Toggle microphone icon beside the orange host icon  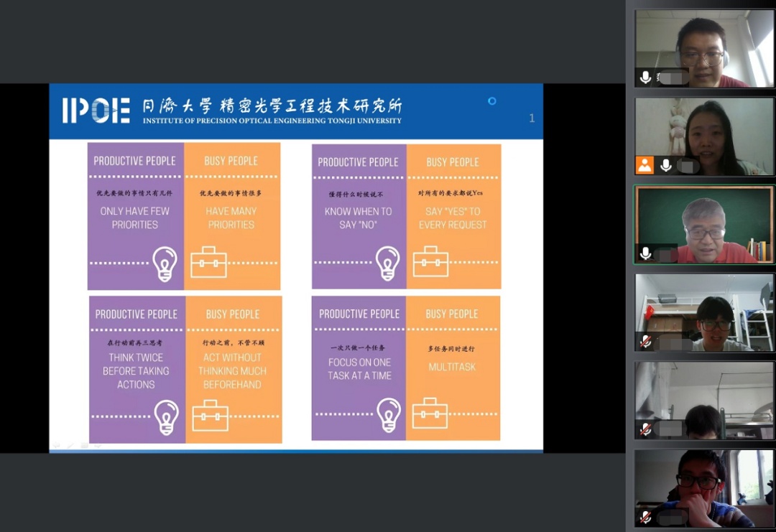(x=666, y=165)
